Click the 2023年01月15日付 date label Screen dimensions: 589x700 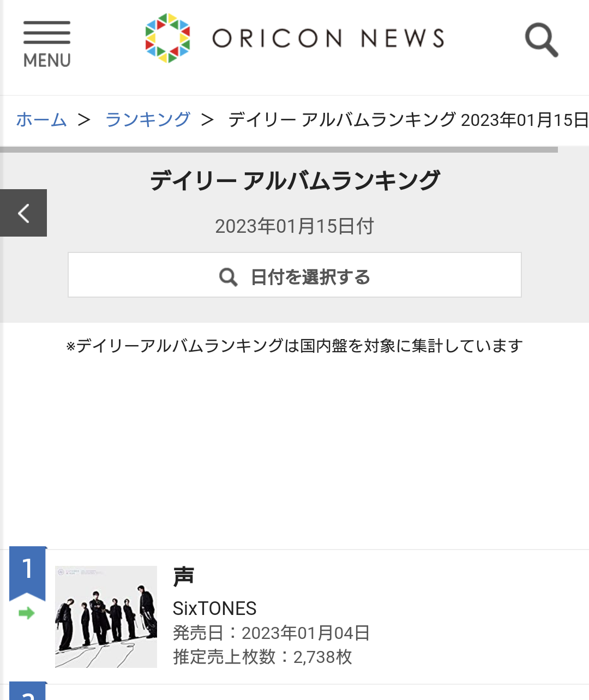[x=294, y=226]
